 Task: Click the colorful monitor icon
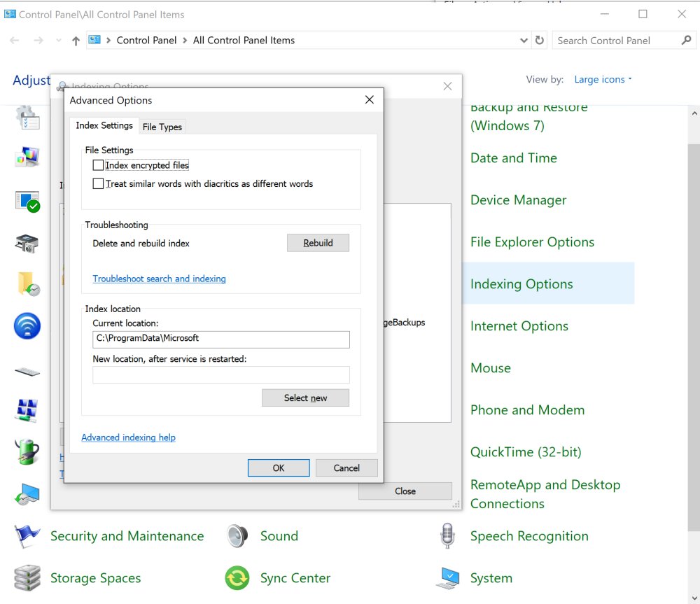click(x=27, y=157)
